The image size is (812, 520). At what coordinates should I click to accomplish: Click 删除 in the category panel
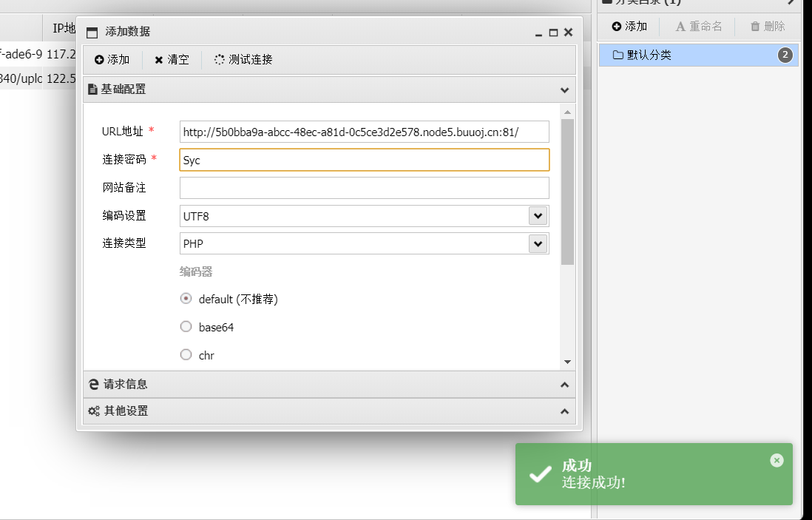(768, 27)
